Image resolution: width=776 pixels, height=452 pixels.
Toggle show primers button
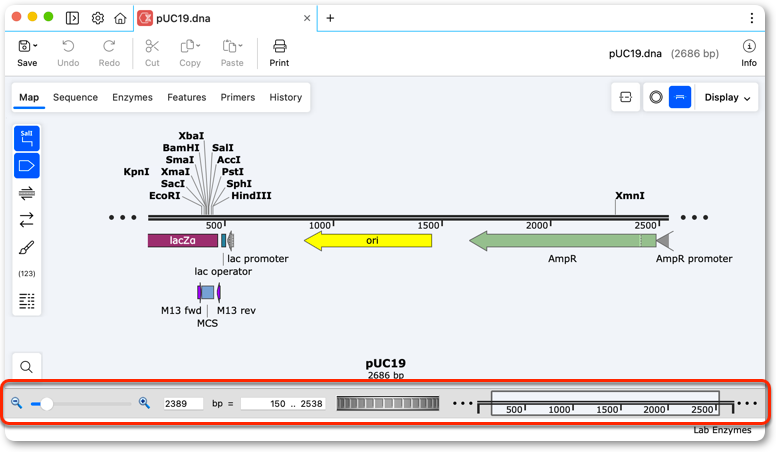(x=27, y=193)
